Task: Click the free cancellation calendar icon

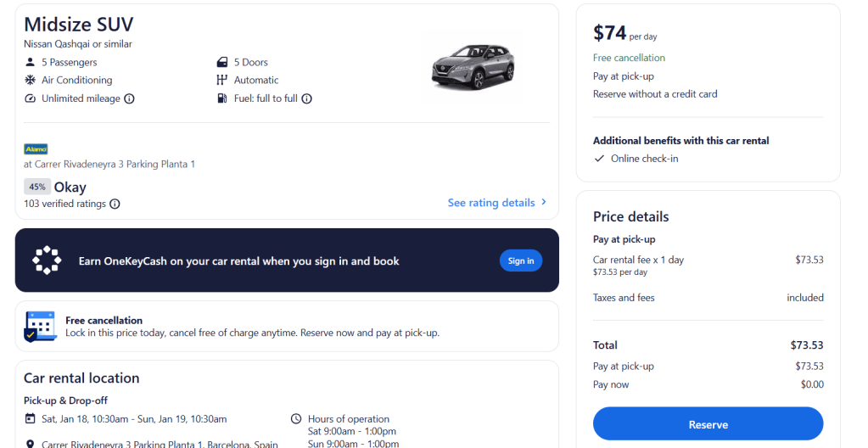Action: tap(40, 327)
